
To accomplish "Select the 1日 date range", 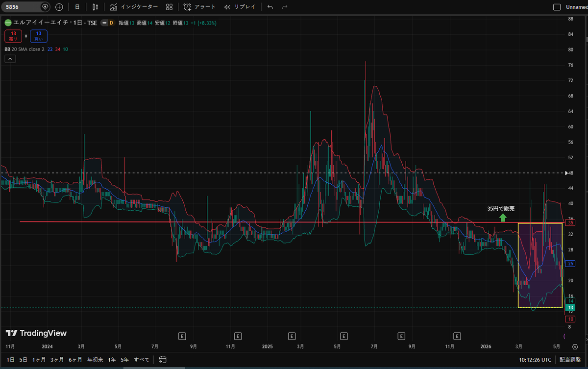I will (x=10, y=360).
